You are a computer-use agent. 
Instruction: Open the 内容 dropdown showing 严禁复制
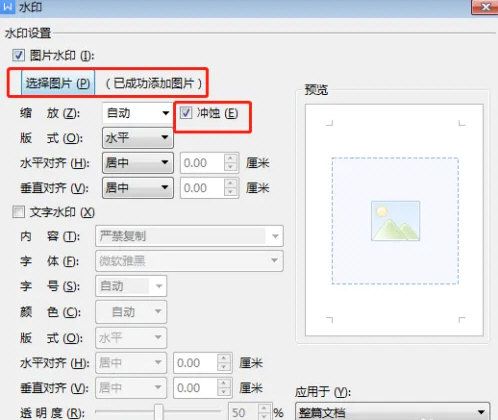189,236
